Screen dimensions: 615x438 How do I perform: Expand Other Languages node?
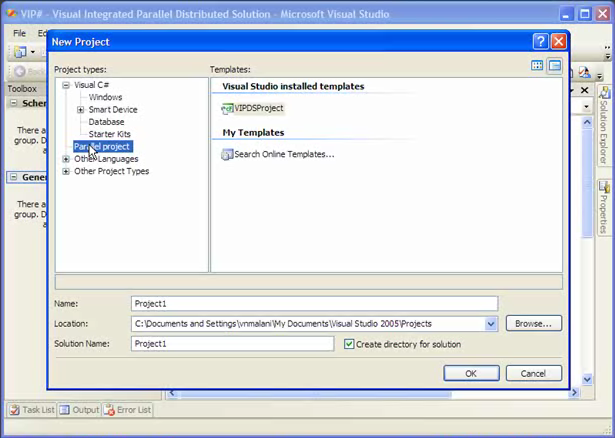66,159
